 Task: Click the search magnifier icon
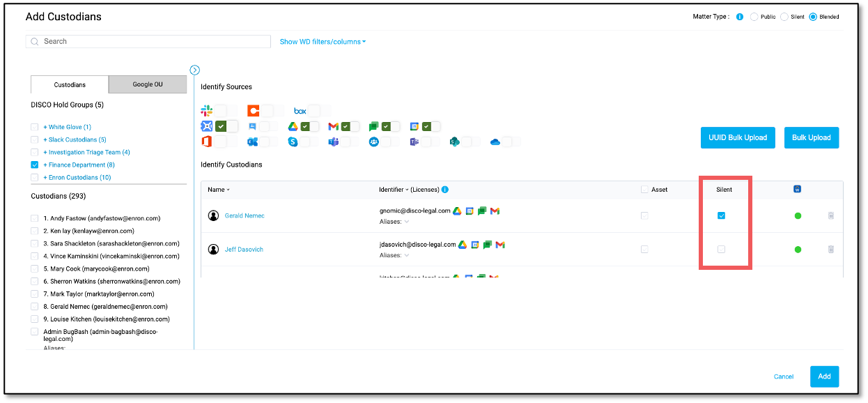pyautogui.click(x=35, y=42)
